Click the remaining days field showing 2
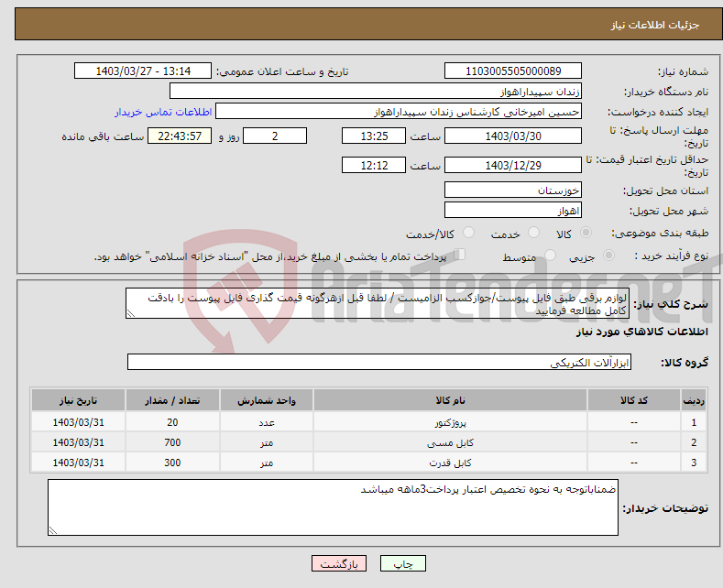This screenshot has width=723, height=588. [x=275, y=136]
